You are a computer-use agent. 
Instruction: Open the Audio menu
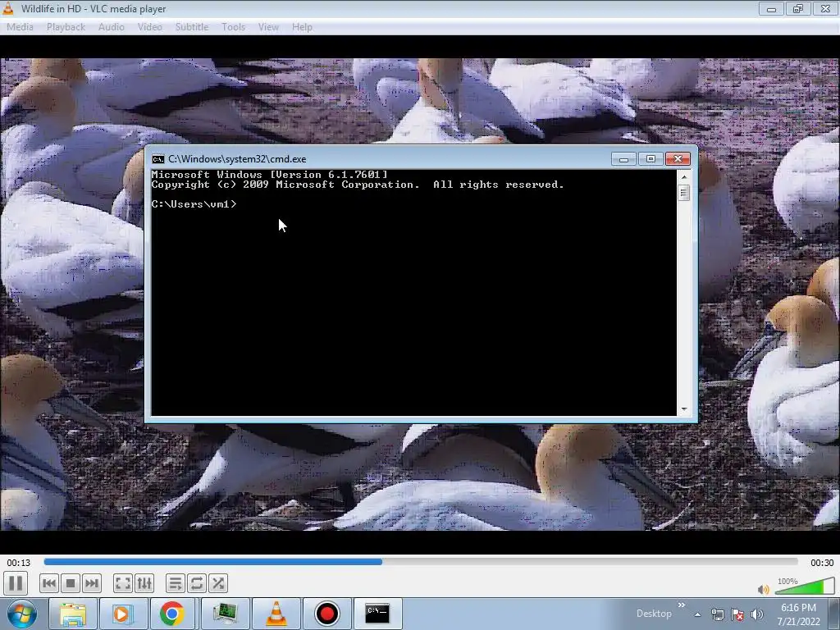[x=112, y=27]
